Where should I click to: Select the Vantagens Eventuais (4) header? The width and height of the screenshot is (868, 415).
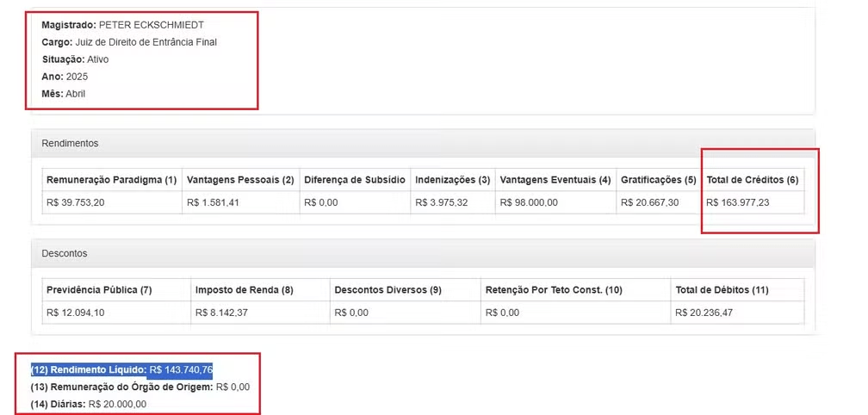(x=555, y=180)
